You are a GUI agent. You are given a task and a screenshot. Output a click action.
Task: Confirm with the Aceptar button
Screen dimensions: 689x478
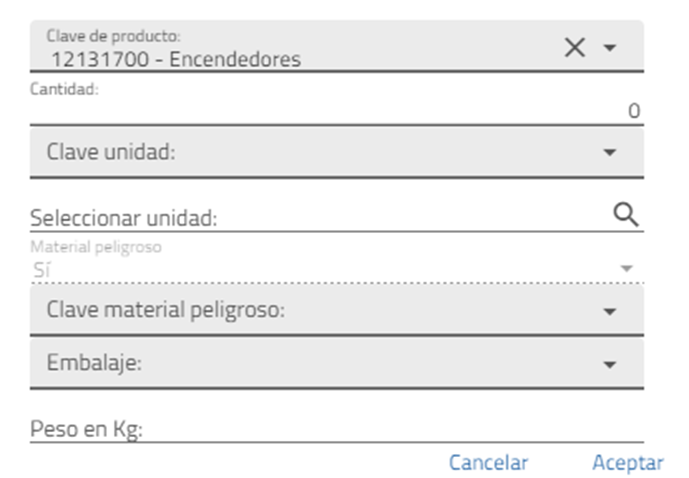click(x=627, y=462)
